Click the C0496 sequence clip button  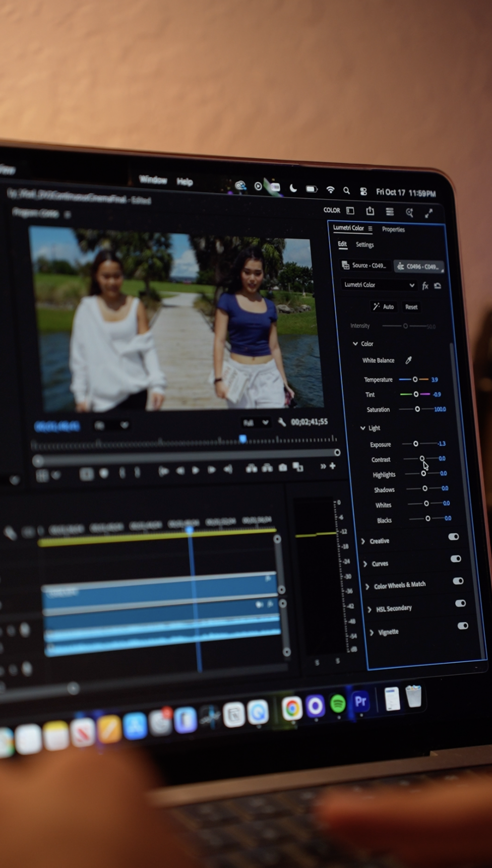point(419,266)
